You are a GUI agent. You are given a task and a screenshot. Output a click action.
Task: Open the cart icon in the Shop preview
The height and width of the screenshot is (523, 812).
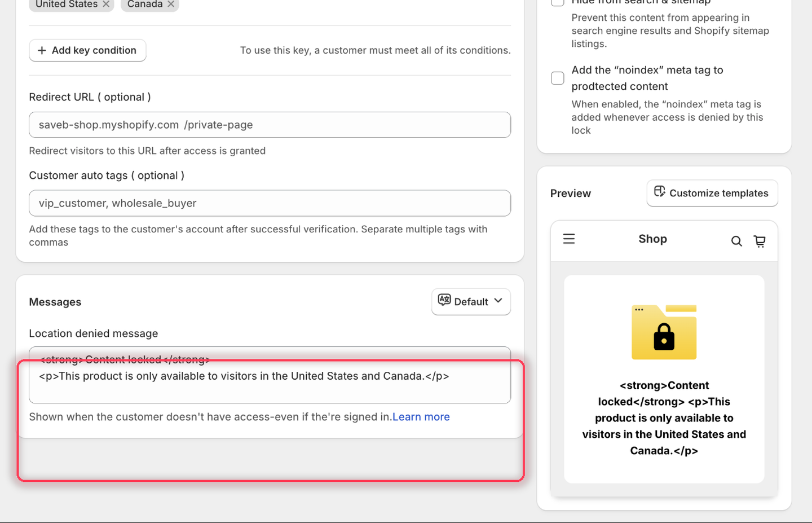tap(760, 241)
